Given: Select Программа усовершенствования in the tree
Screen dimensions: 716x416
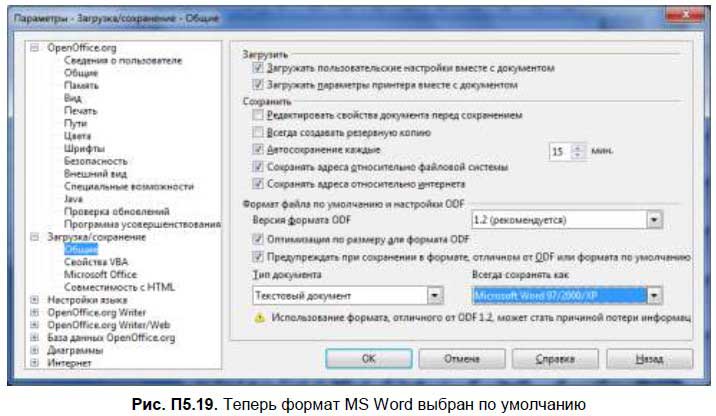Looking at the screenshot, I should [x=142, y=224].
